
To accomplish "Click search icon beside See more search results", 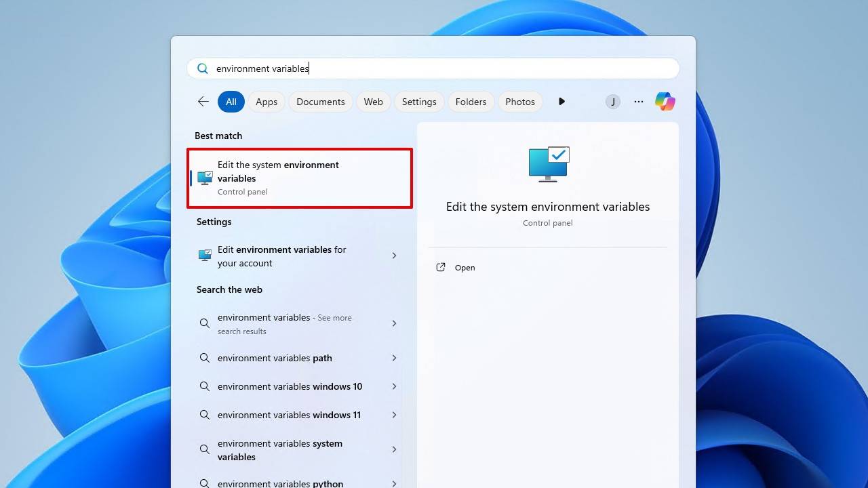I will click(204, 323).
